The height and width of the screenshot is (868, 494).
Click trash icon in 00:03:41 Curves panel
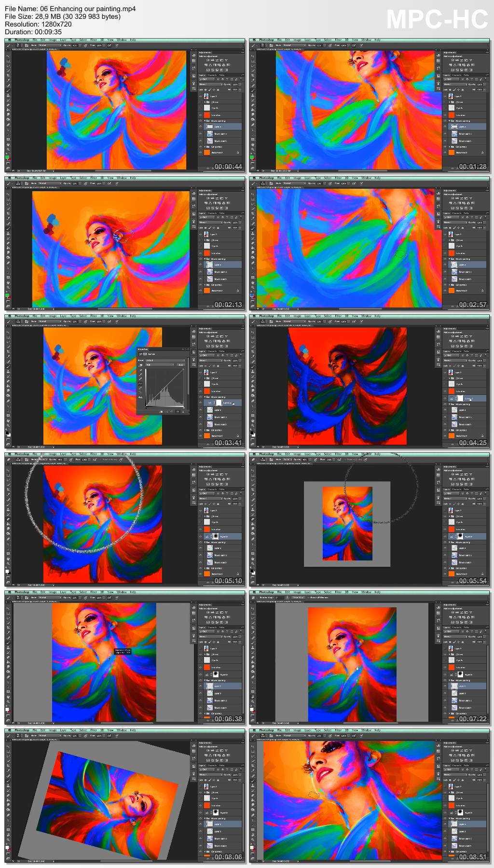[183, 412]
